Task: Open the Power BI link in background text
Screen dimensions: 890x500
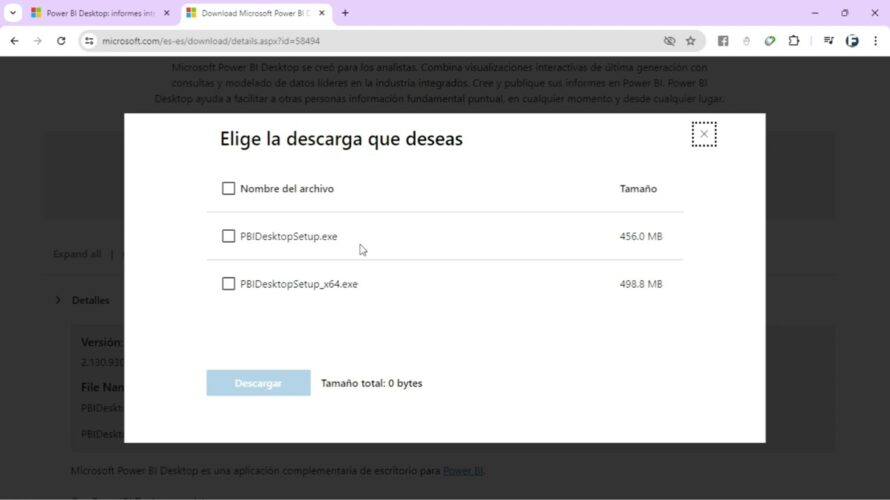Action: (463, 470)
